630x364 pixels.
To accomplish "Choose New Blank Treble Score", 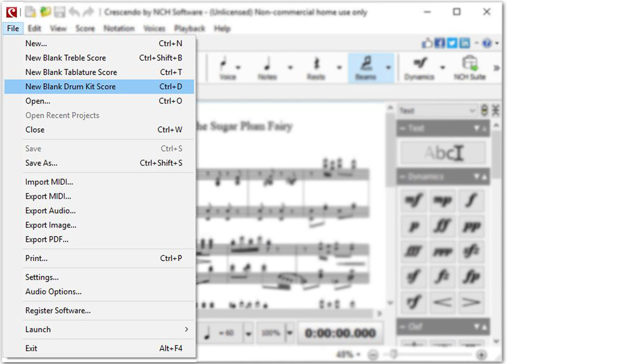I will click(99, 58).
